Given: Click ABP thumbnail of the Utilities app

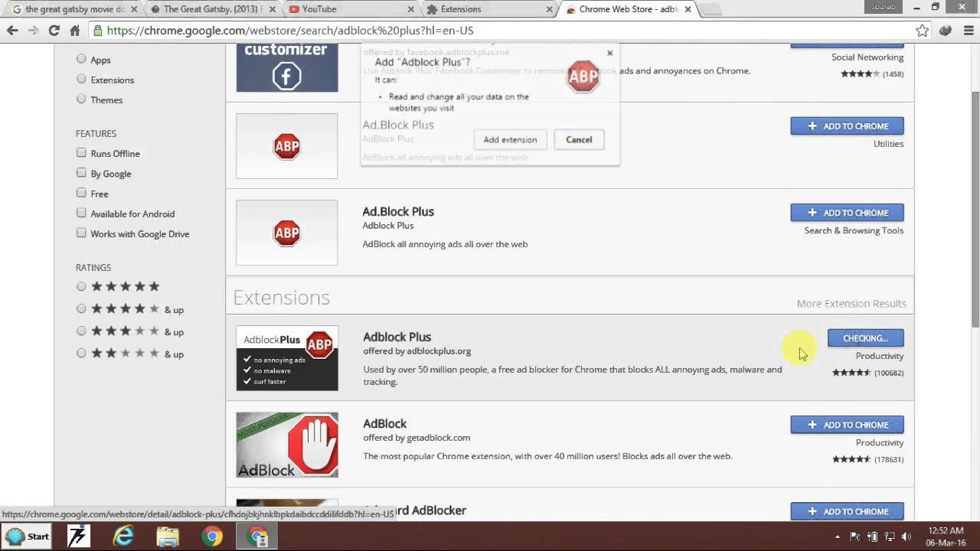Looking at the screenshot, I should (287, 146).
